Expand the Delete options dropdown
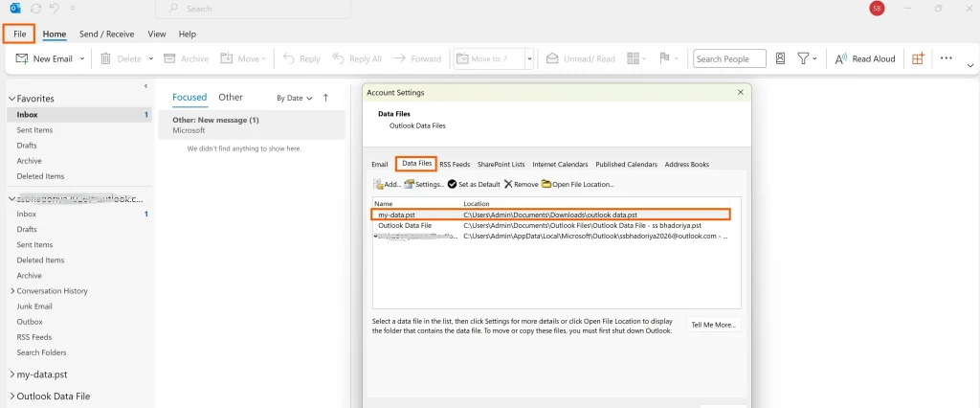This screenshot has width=980, height=408. [150, 58]
